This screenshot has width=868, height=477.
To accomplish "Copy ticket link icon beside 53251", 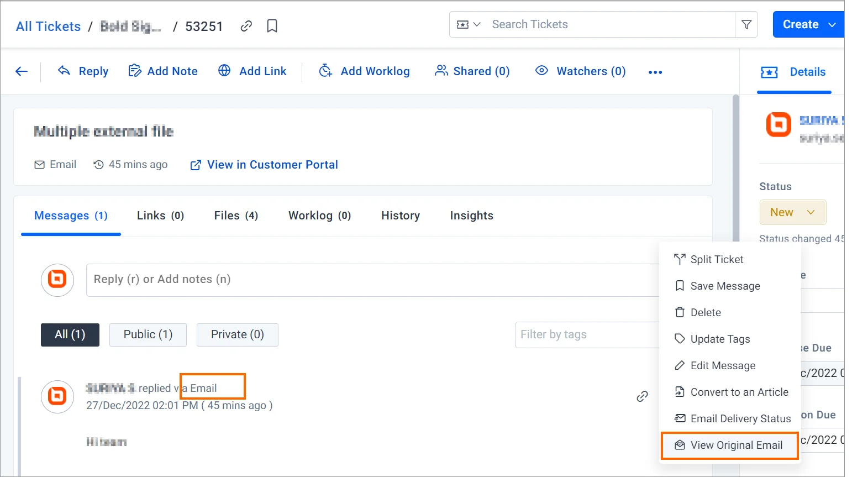I will (246, 26).
